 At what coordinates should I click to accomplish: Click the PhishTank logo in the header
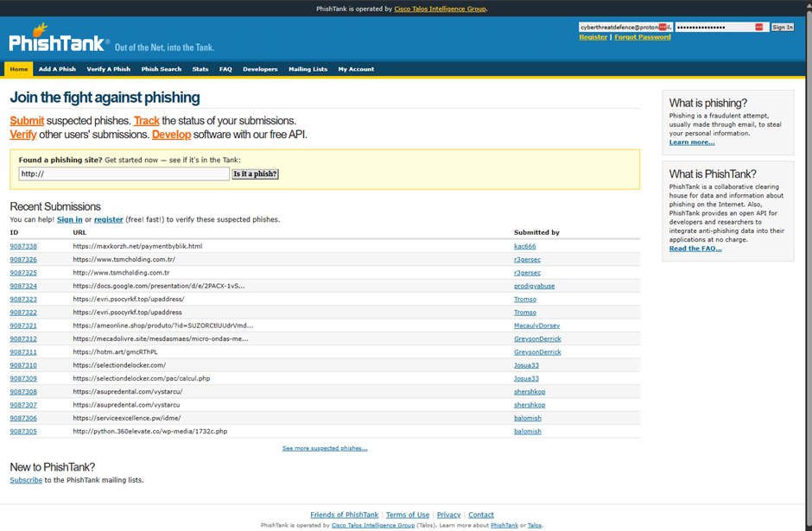59,41
